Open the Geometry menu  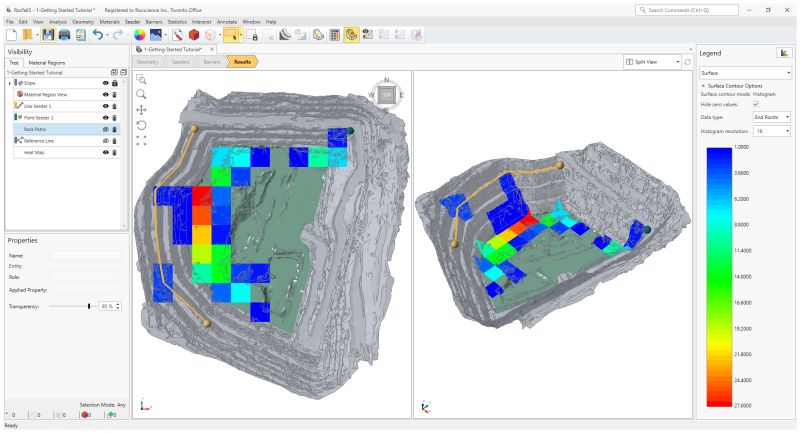tap(83, 22)
